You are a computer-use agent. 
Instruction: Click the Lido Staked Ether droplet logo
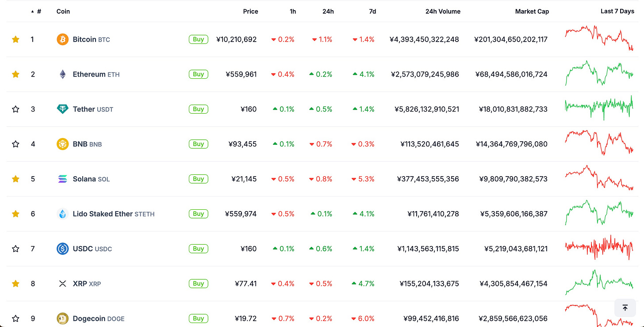62,214
